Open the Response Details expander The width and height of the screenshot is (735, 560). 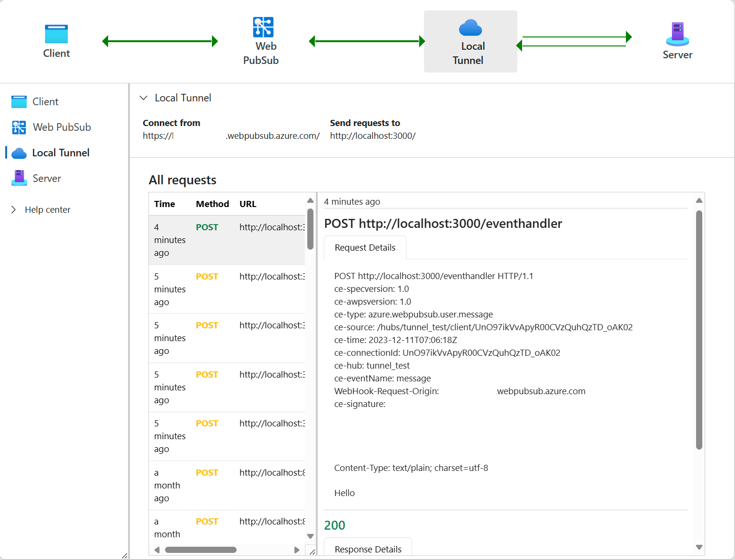367,549
